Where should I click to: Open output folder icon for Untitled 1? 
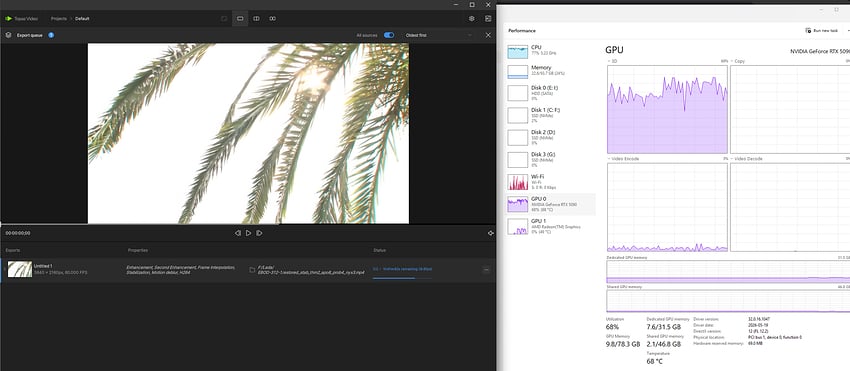click(252, 270)
